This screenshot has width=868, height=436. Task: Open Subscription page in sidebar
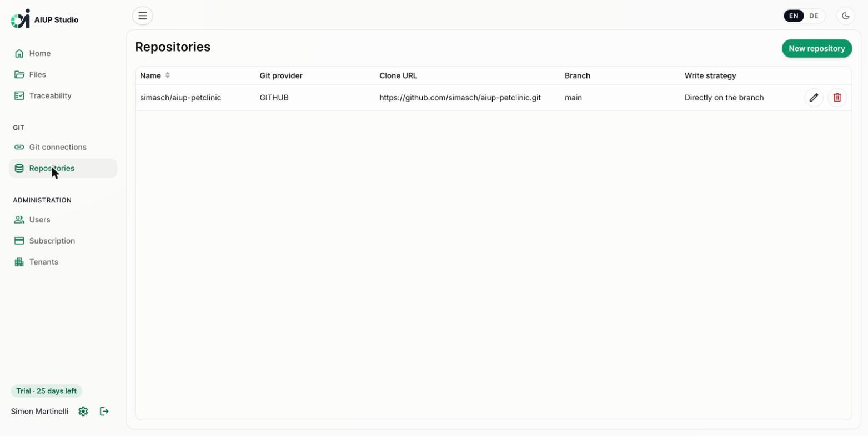coord(63,241)
